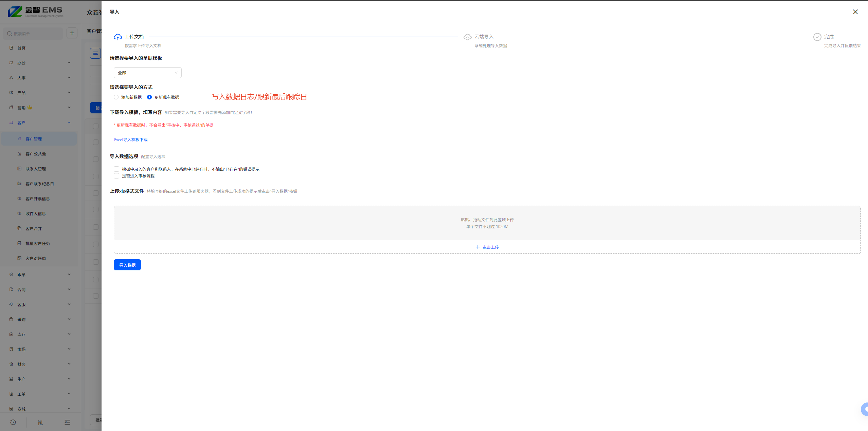Check the 是否进入审核流程 checkbox

116,176
